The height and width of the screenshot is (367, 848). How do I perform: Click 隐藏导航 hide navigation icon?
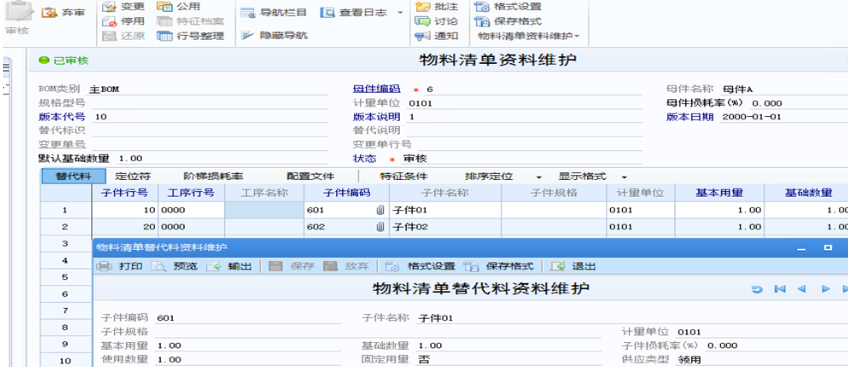[x=247, y=36]
